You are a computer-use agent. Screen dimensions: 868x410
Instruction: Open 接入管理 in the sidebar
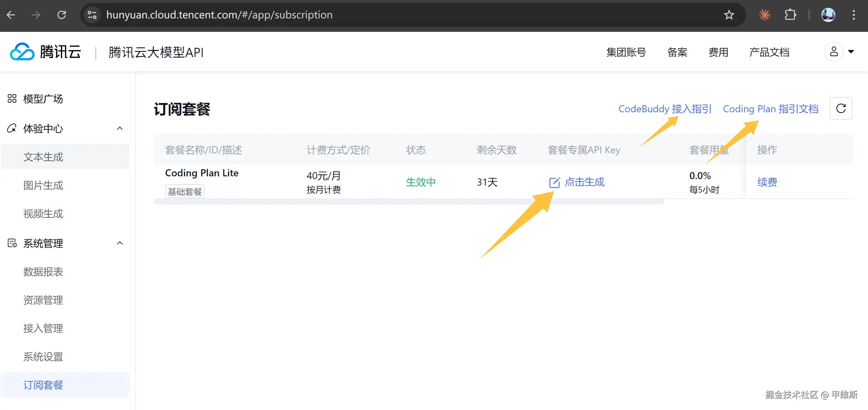click(43, 328)
